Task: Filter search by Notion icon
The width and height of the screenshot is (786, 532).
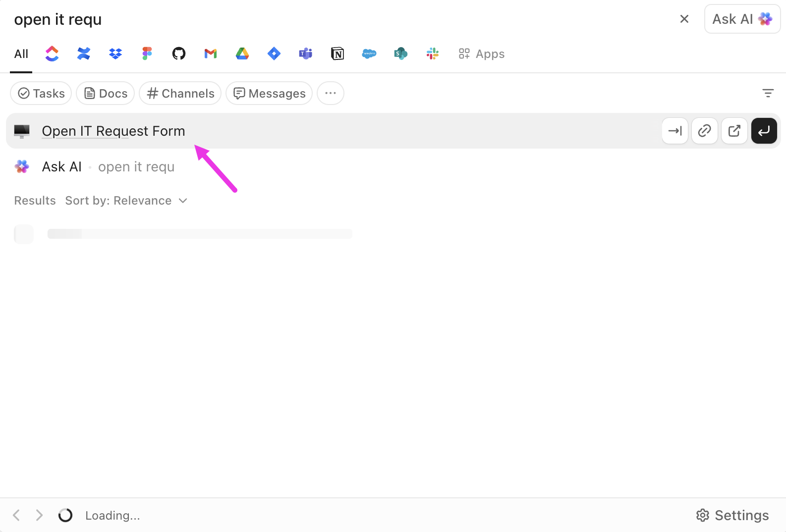Action: pyautogui.click(x=337, y=53)
